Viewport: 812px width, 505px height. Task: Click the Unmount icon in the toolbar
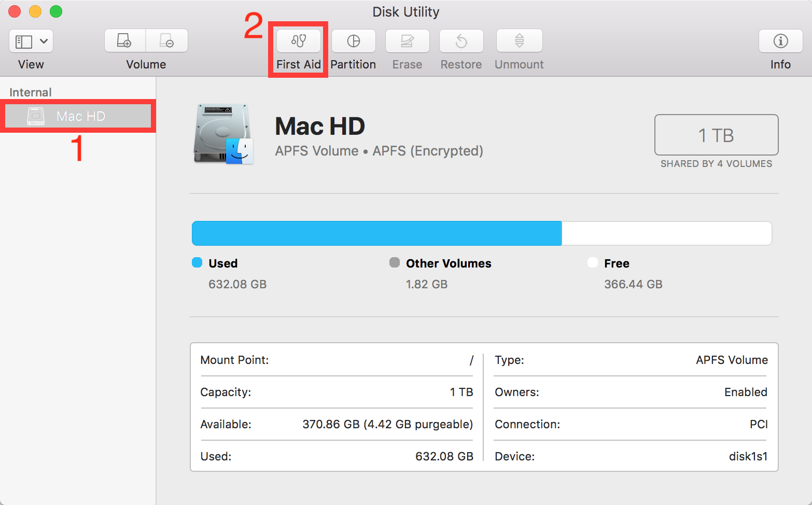519,41
